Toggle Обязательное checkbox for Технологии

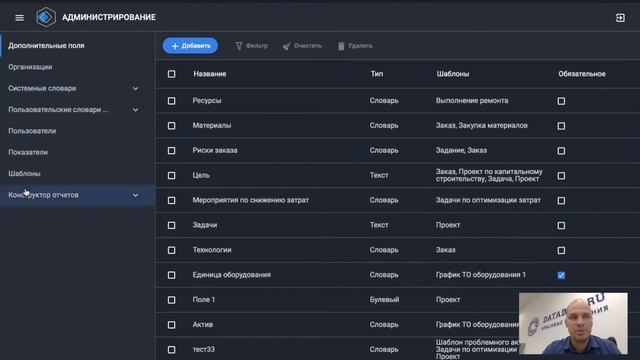[561, 250]
